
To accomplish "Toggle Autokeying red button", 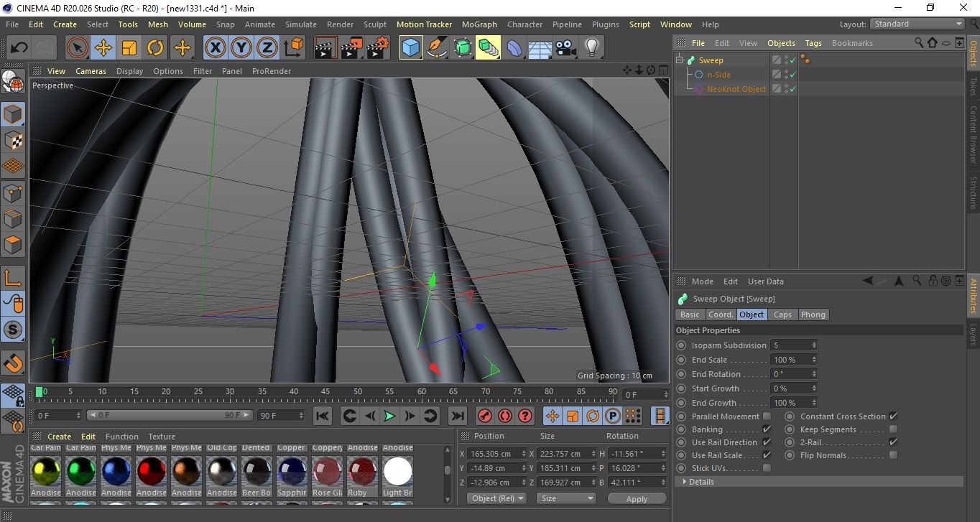I will click(505, 416).
